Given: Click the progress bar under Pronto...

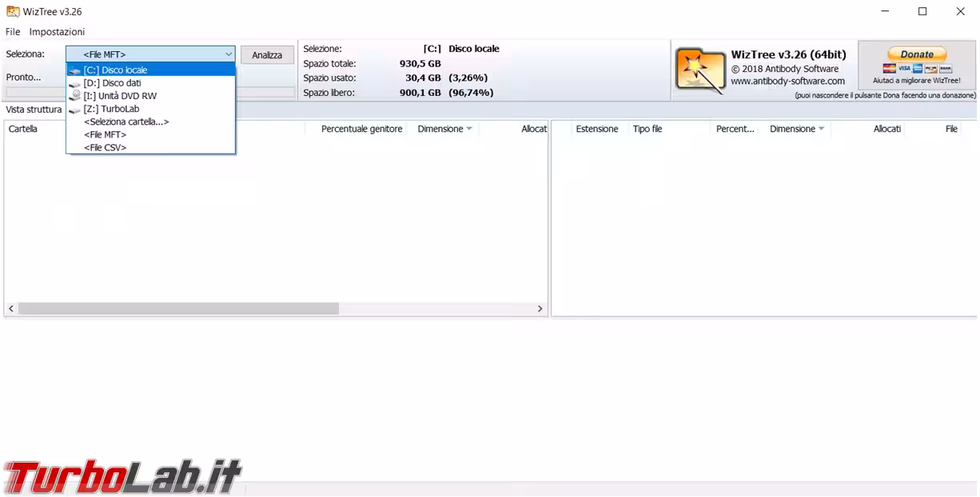Looking at the screenshot, I should click(150, 92).
